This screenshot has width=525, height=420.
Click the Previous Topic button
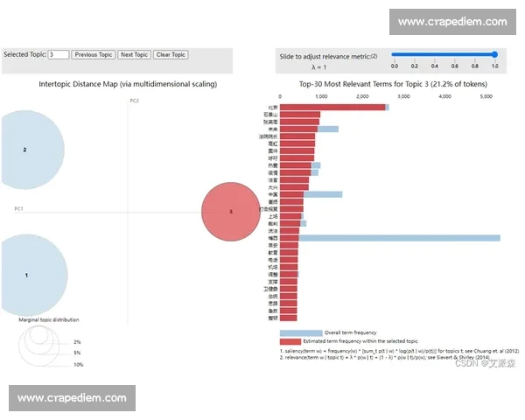click(93, 54)
